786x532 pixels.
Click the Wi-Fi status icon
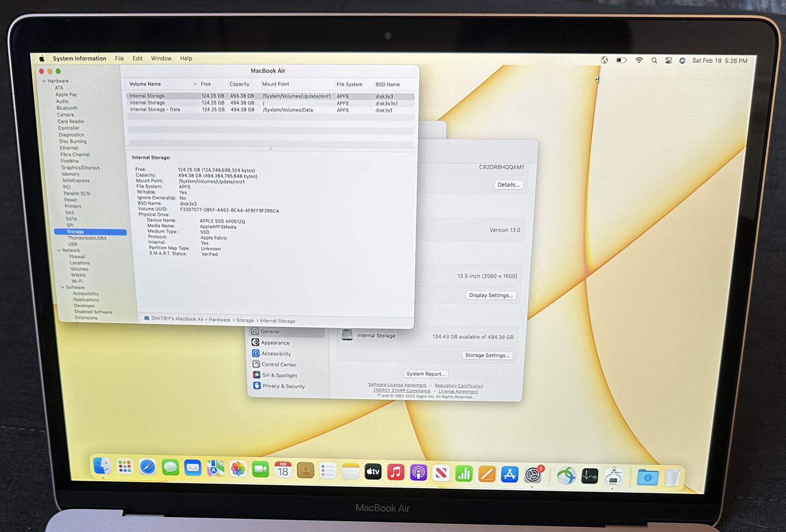639,60
